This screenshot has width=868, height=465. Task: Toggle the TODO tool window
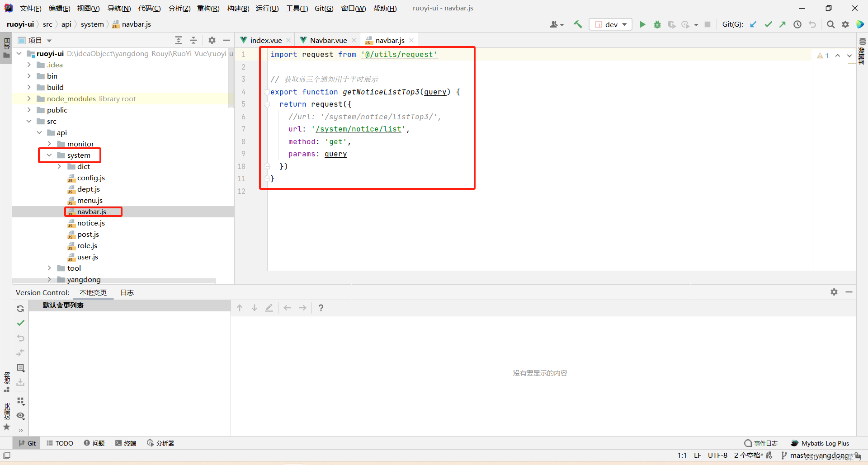[x=59, y=443]
